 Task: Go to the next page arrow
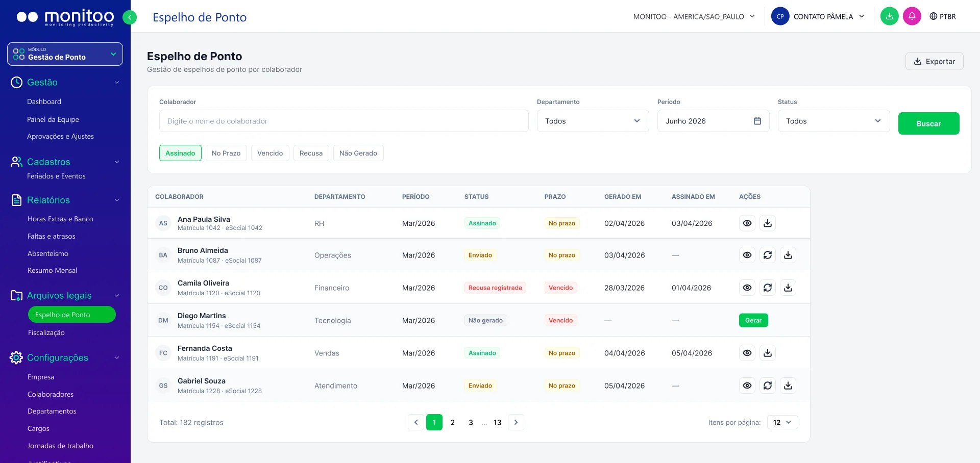click(516, 422)
